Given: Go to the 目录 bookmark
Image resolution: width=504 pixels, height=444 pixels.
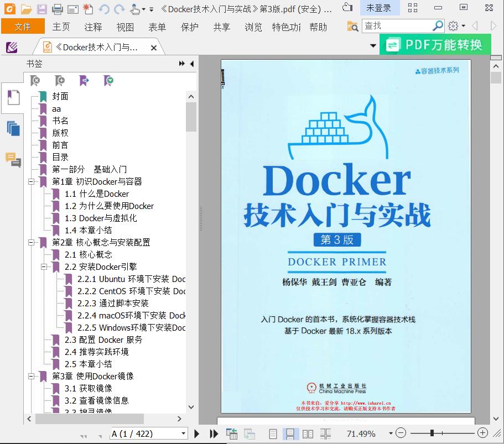Looking at the screenshot, I should [60, 157].
